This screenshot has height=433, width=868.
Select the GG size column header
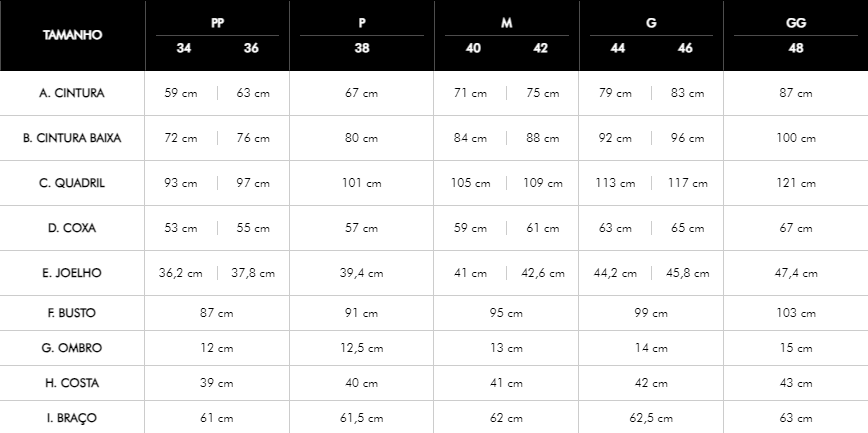(x=796, y=23)
